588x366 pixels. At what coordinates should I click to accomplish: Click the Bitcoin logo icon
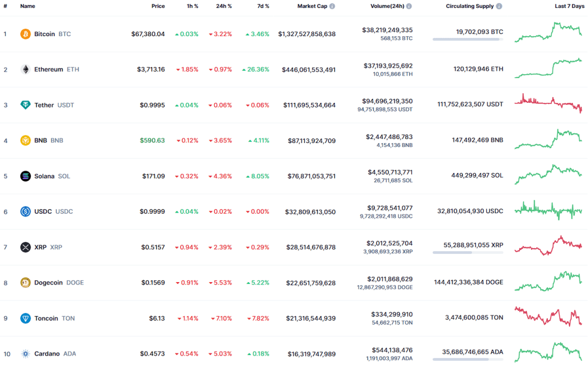pyautogui.click(x=25, y=34)
